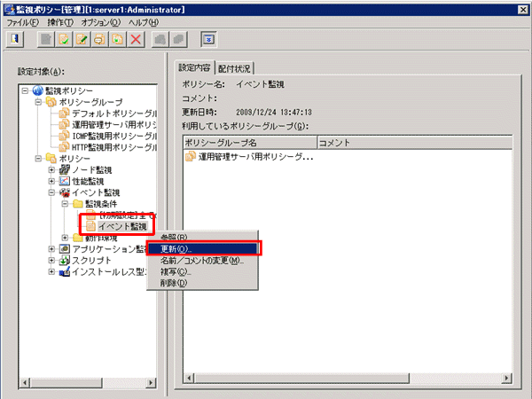
Task: Switch to the 配付状況 tab
Action: (x=235, y=67)
